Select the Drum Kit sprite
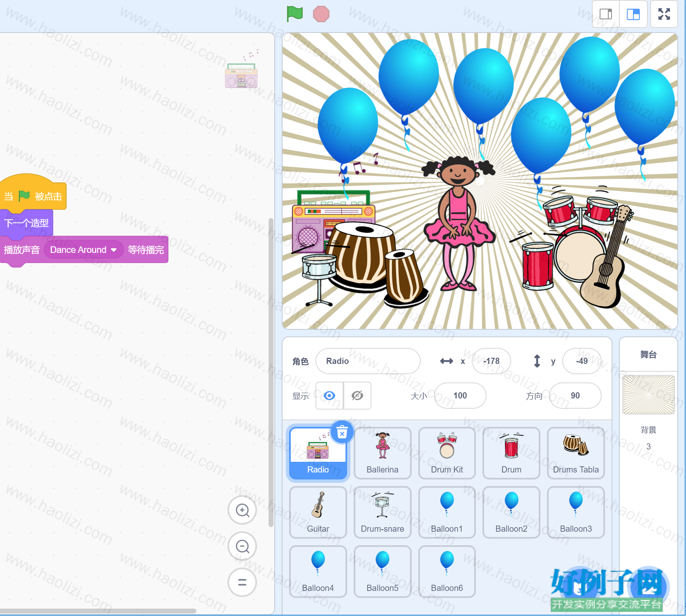 [447, 453]
